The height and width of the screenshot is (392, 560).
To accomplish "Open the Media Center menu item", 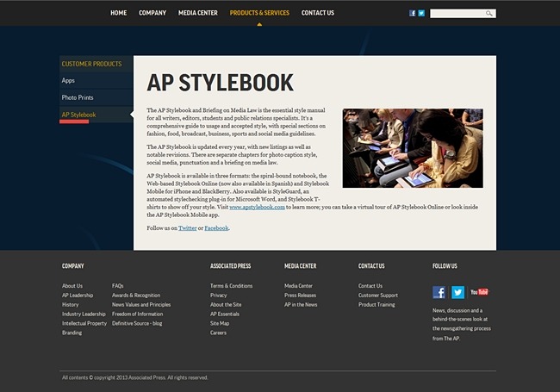I will click(198, 13).
